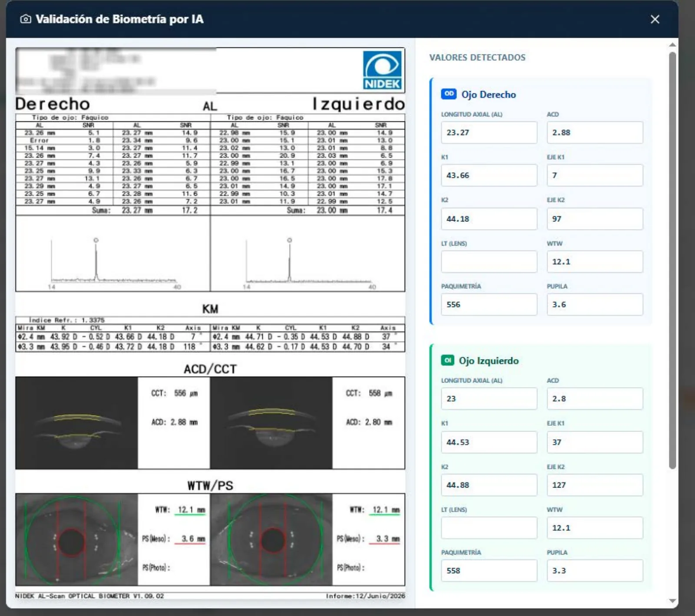Click the blue OD badge icon
Image resolution: width=695 pixels, height=616 pixels.
point(449,94)
